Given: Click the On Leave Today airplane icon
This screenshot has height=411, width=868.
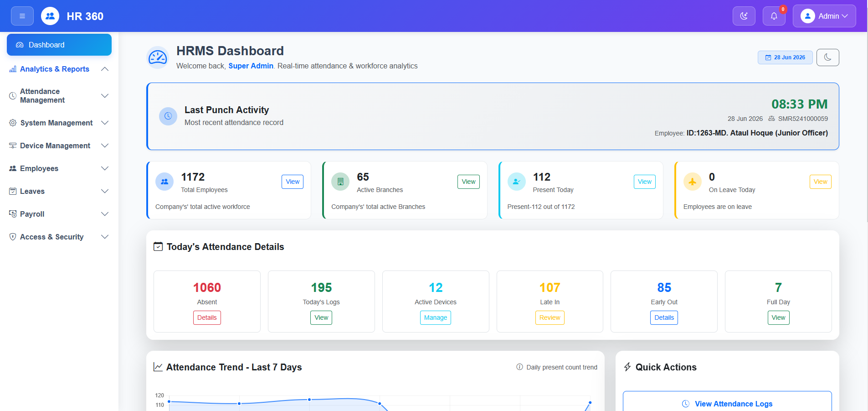Looking at the screenshot, I should (693, 182).
